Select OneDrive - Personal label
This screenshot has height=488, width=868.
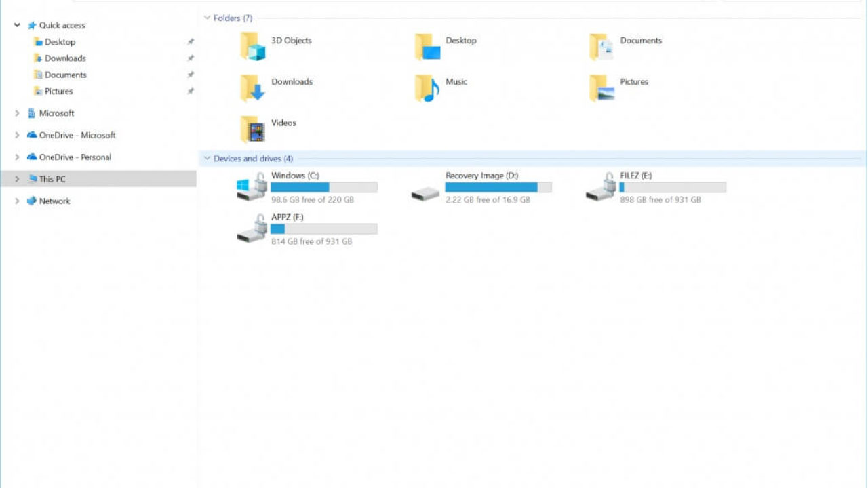pyautogui.click(x=75, y=157)
